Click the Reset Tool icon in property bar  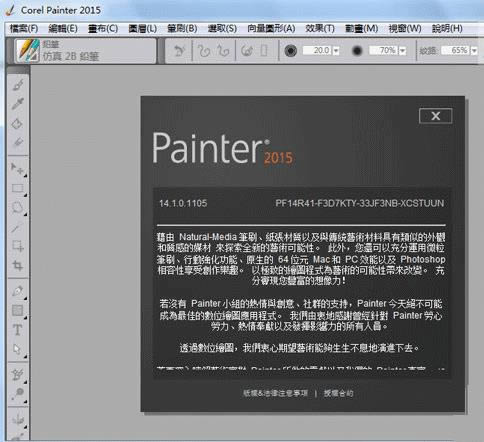pos(179,51)
